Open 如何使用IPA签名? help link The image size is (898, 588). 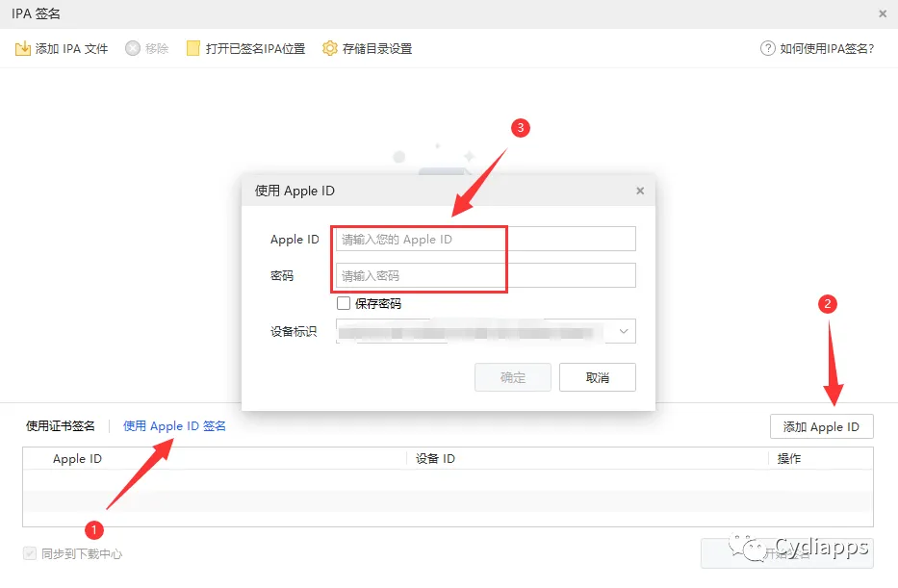pyautogui.click(x=827, y=49)
